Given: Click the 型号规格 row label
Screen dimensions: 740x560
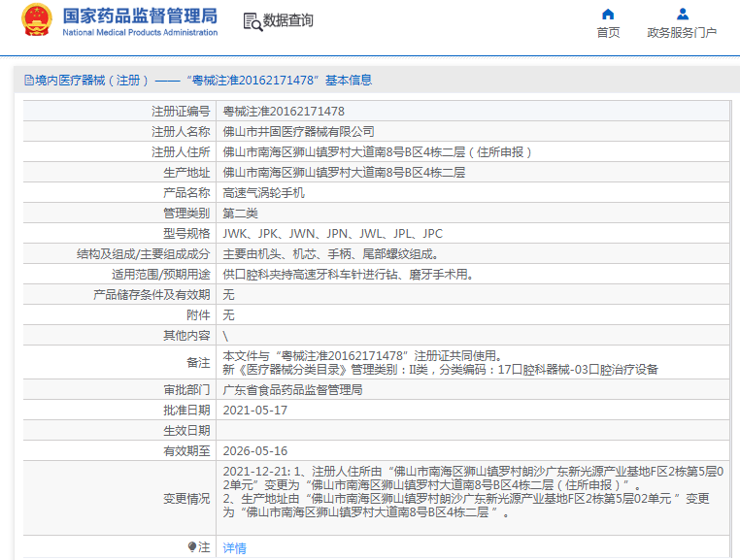Looking at the screenshot, I should click(186, 234).
